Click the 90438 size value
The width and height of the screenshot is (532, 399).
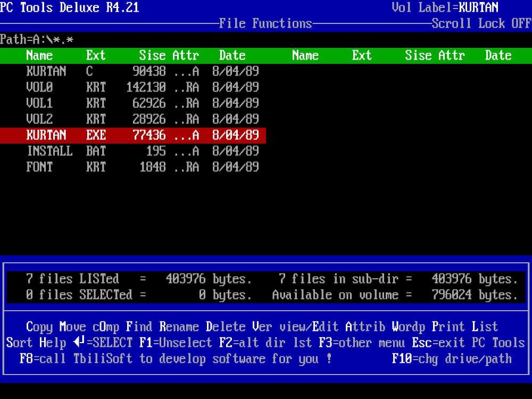pyautogui.click(x=149, y=71)
